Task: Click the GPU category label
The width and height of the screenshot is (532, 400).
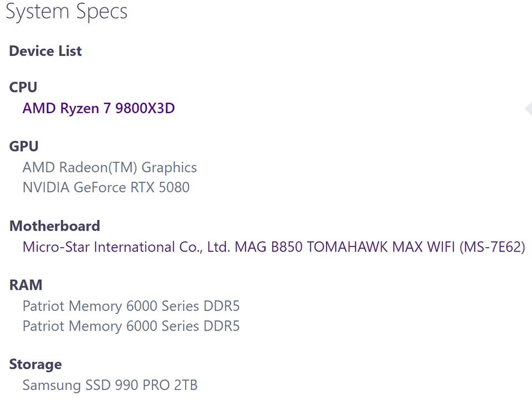Action: click(x=24, y=146)
